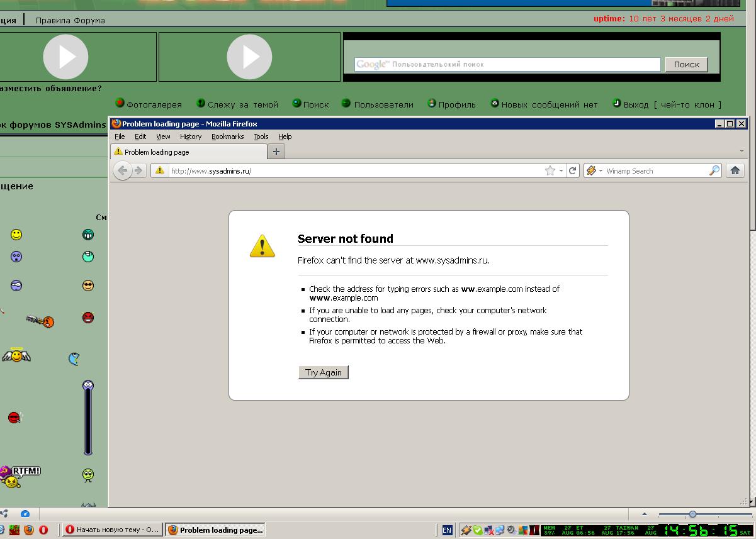Screen dimensions: 756x539
Task: Open a new tab with the plus button
Action: click(276, 151)
